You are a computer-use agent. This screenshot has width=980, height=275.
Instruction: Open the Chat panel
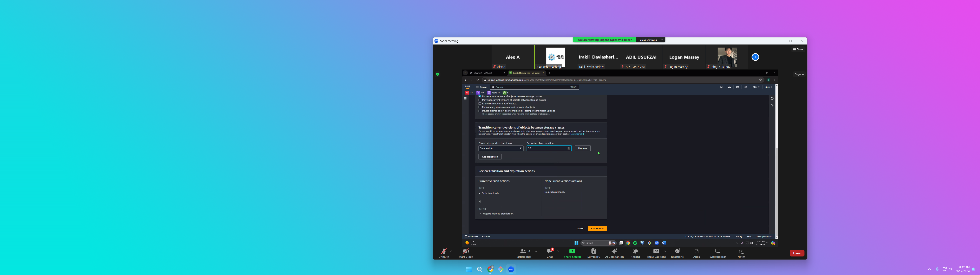coord(550,252)
